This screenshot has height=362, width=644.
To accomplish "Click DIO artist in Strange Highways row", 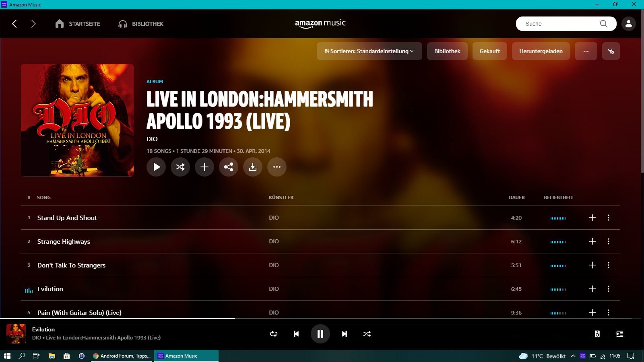I will tap(274, 241).
